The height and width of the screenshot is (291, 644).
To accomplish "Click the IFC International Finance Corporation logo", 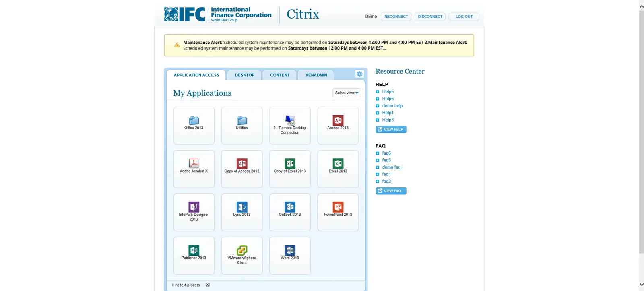I will tap(218, 14).
